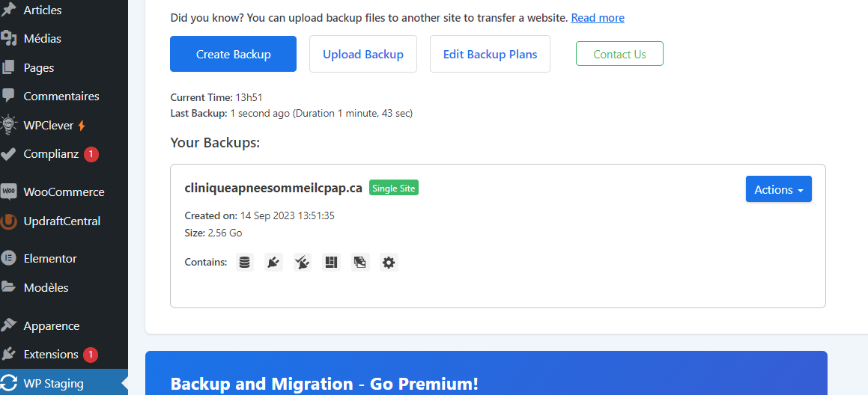Click the Create Backup button
868x395 pixels.
233,54
